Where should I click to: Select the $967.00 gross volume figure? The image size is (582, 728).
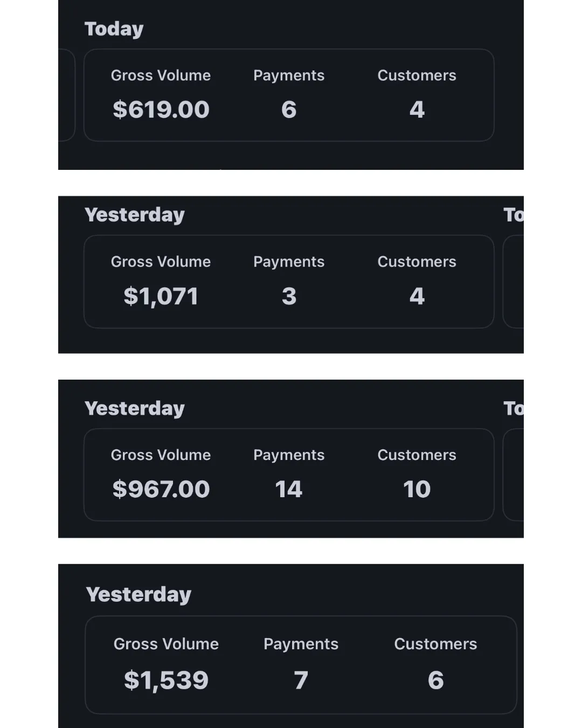pos(161,489)
